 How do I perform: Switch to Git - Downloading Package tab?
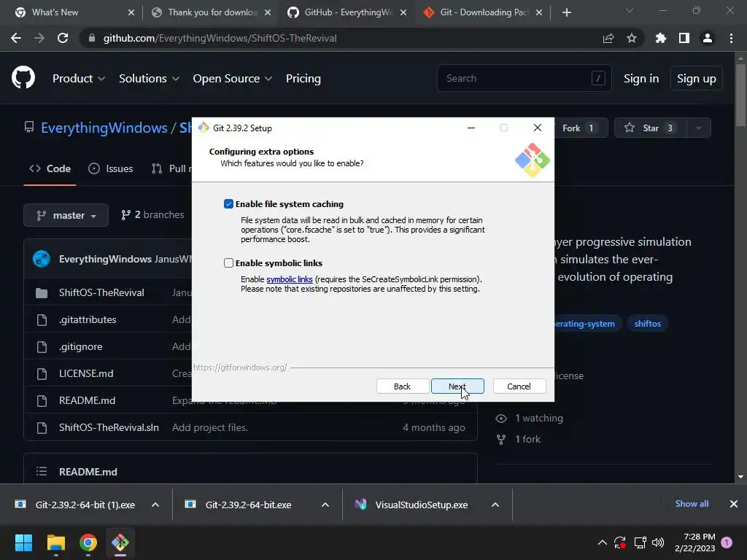click(484, 12)
